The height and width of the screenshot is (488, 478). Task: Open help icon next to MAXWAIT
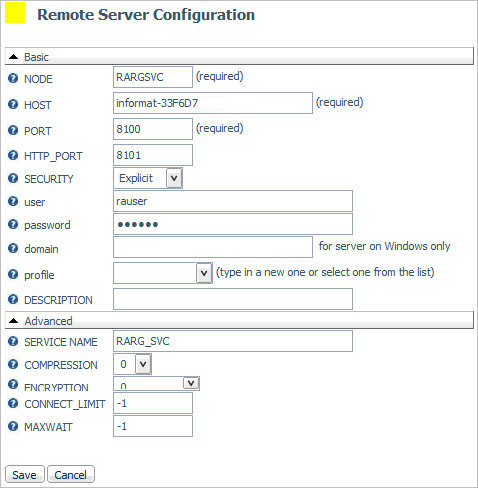[x=13, y=426]
